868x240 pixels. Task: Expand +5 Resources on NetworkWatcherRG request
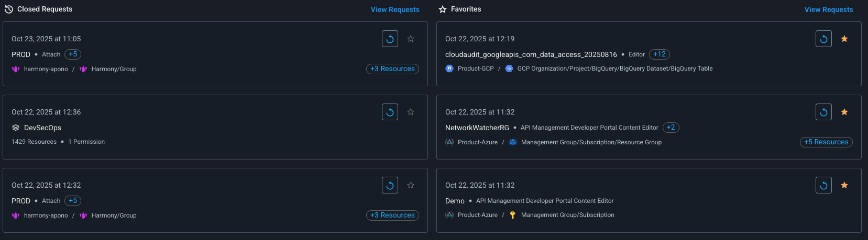826,142
